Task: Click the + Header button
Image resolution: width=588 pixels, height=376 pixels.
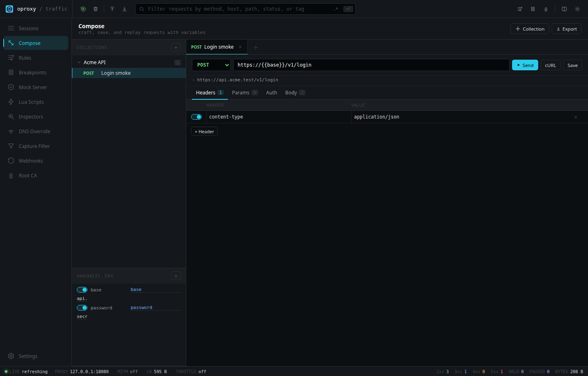Action: (204, 132)
